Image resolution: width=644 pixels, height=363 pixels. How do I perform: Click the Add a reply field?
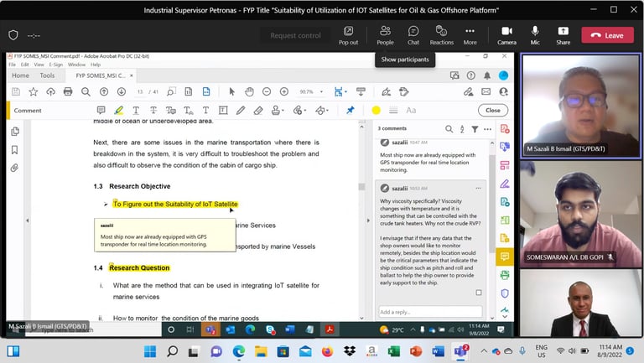[429, 312]
